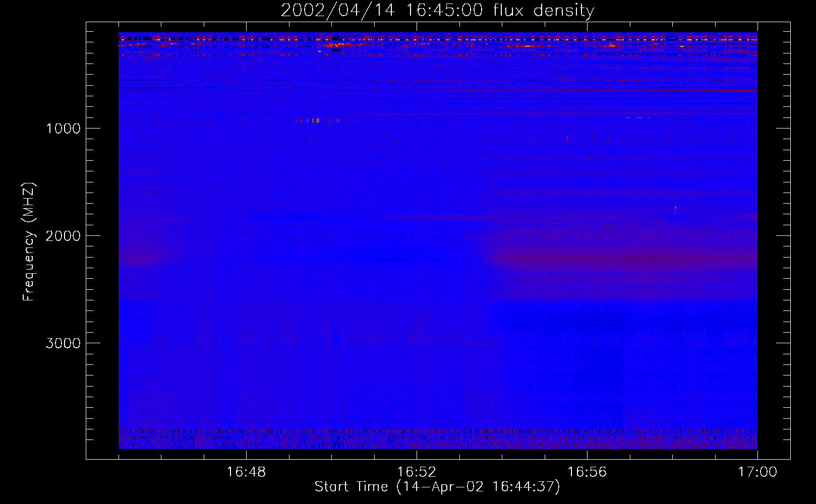Screen dimensions: 816x504
Task: Click the 17:00 time tick label
Action: [x=757, y=472]
